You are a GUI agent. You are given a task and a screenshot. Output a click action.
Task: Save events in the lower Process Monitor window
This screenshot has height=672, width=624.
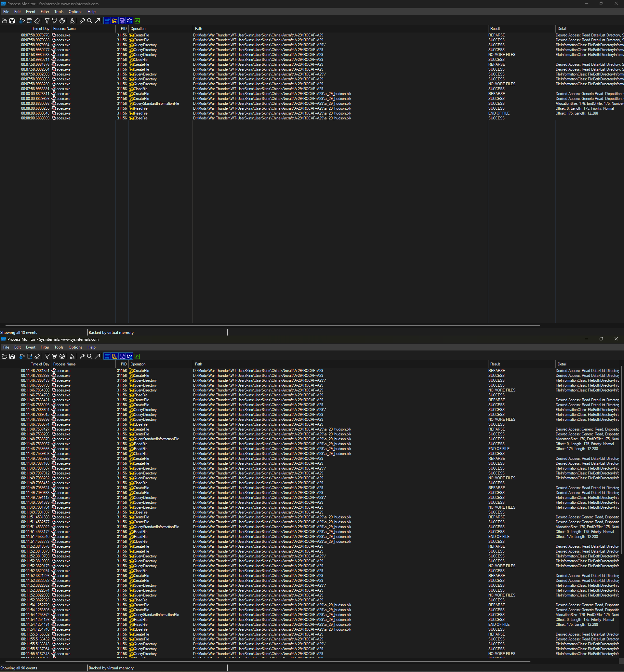12,356
